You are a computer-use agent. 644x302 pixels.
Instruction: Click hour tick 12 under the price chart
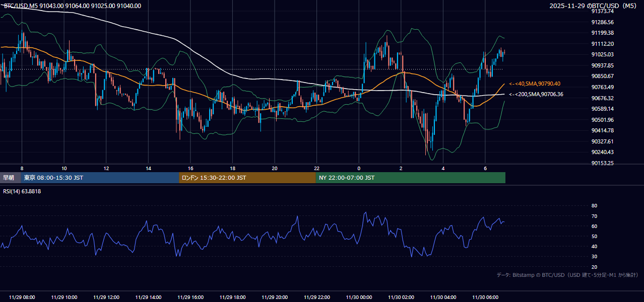click(106, 168)
